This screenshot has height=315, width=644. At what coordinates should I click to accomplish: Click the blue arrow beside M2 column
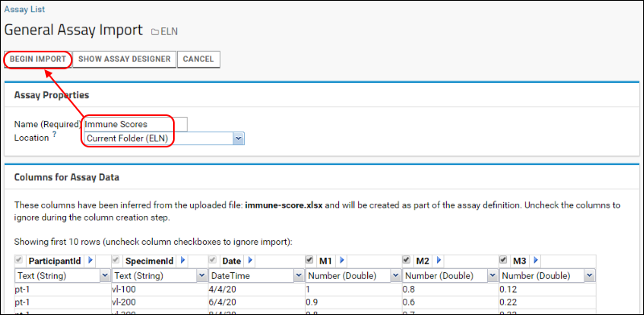click(x=439, y=260)
